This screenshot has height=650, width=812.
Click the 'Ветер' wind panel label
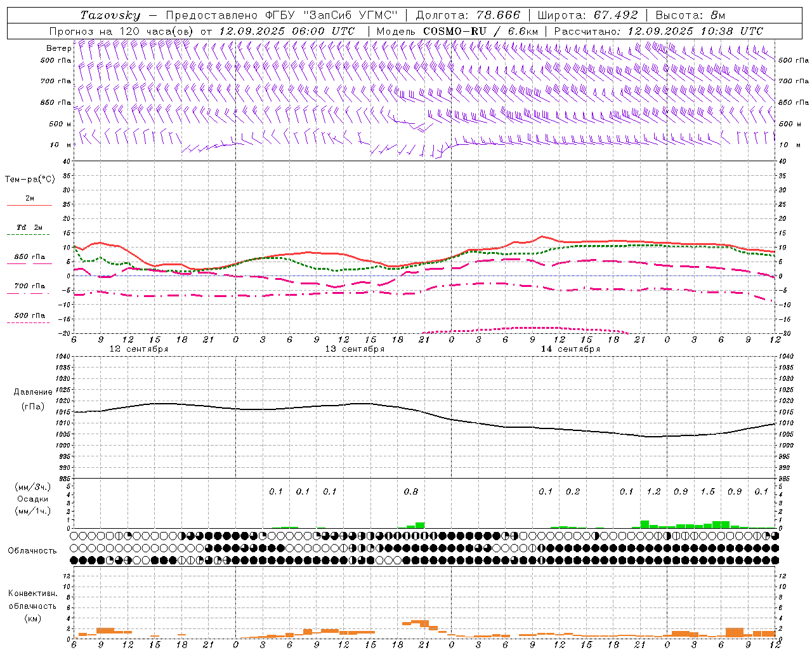pos(58,48)
